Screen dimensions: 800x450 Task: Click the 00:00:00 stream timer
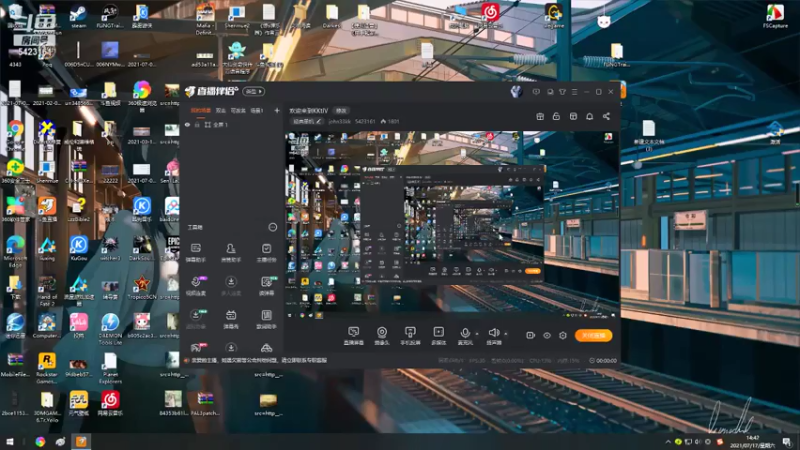pyautogui.click(x=603, y=360)
